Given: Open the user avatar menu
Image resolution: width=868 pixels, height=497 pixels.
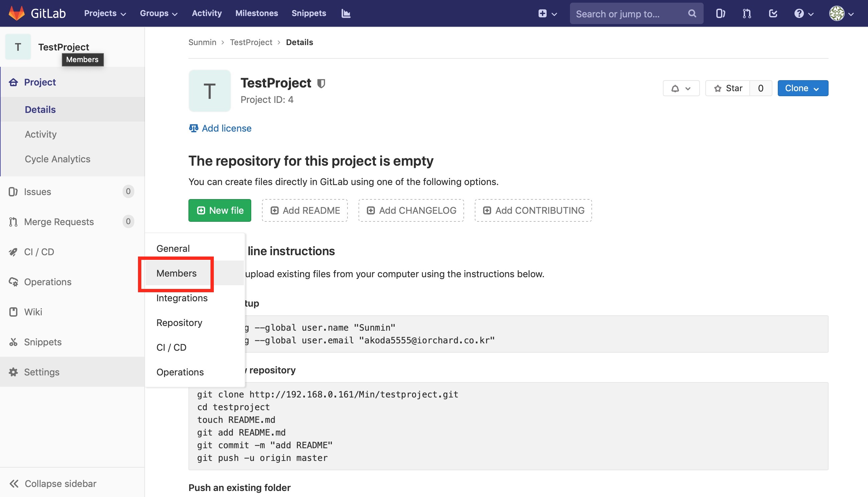Looking at the screenshot, I should [x=841, y=13].
